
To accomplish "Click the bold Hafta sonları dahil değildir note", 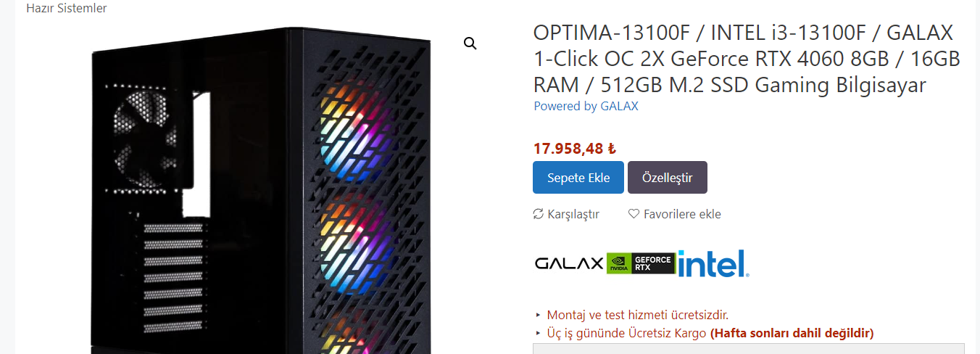I will (792, 334).
